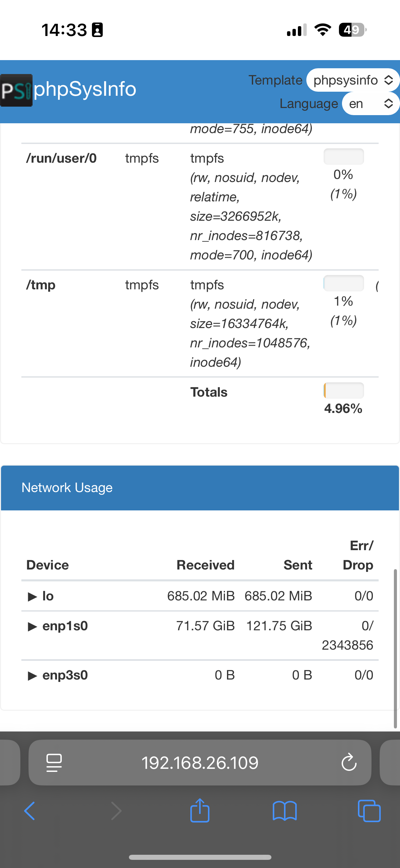
Task: Tap the 192.168.26.109 address field
Action: (x=200, y=763)
